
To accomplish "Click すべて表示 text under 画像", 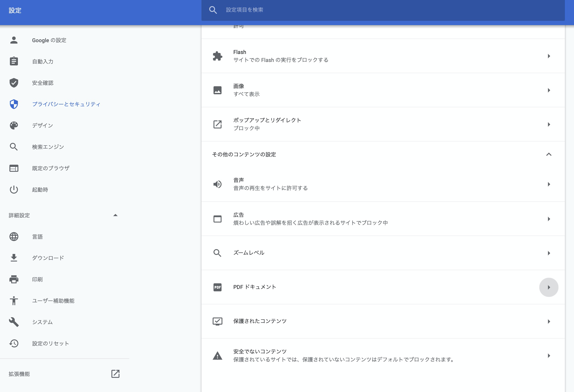I will point(246,94).
